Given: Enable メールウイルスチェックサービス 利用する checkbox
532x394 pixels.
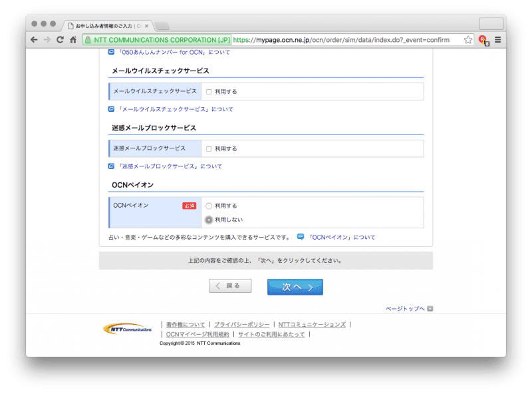Looking at the screenshot, I should [x=209, y=92].
